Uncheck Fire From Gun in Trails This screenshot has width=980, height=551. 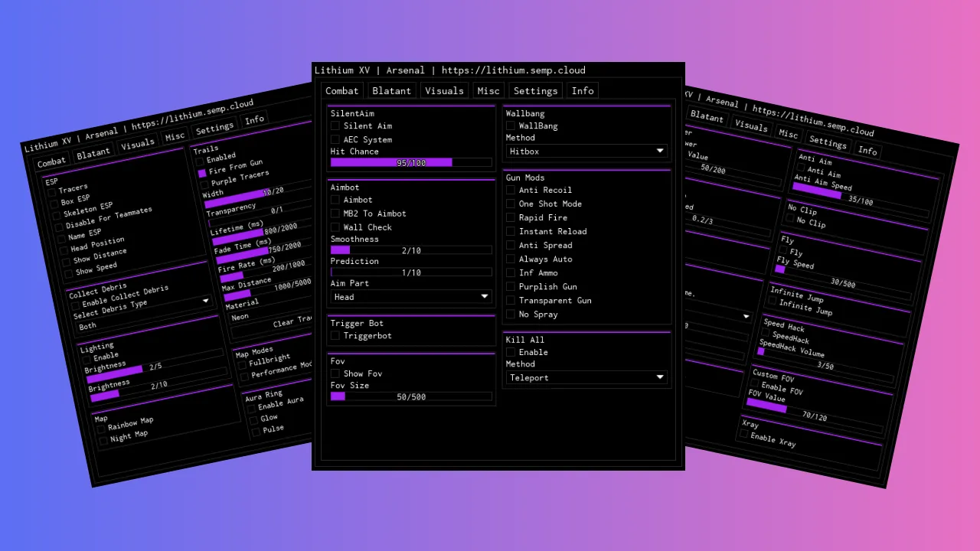pos(202,174)
